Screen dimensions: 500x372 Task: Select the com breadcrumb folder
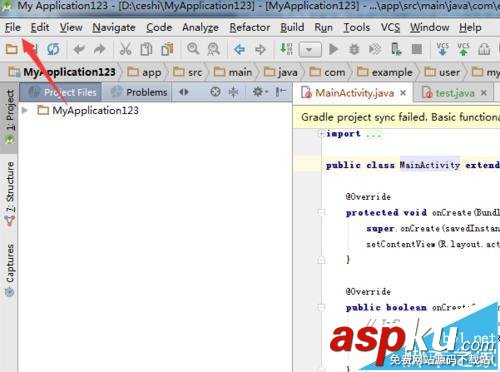pos(327,72)
